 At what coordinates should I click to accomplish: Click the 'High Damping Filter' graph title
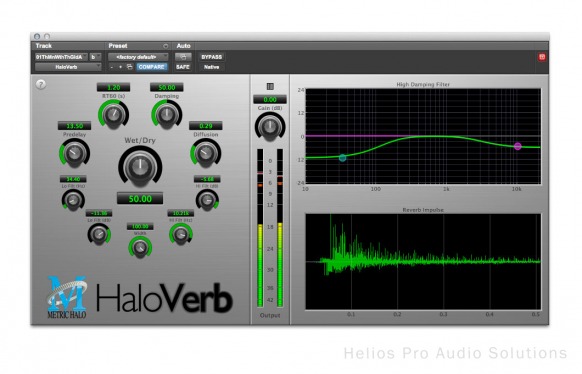423,84
